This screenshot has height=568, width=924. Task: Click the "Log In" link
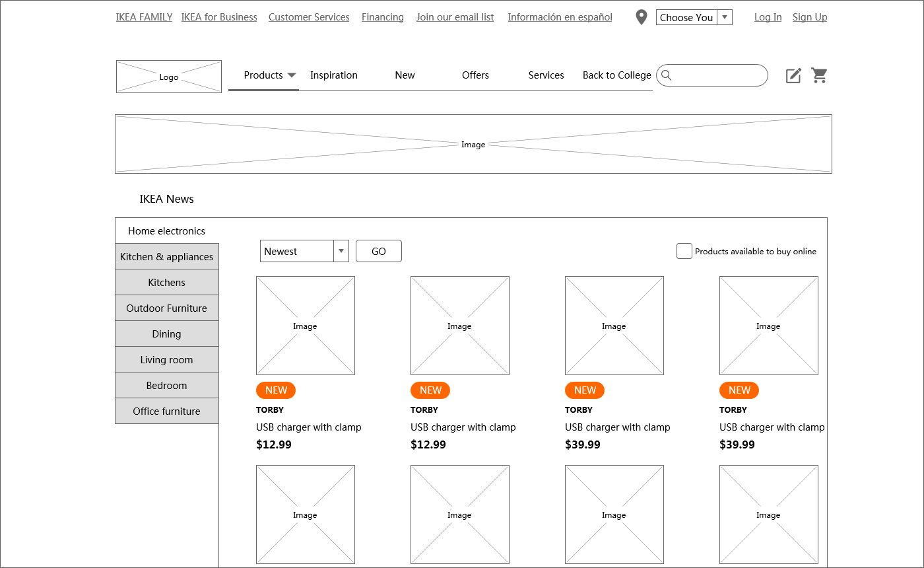[x=768, y=17]
